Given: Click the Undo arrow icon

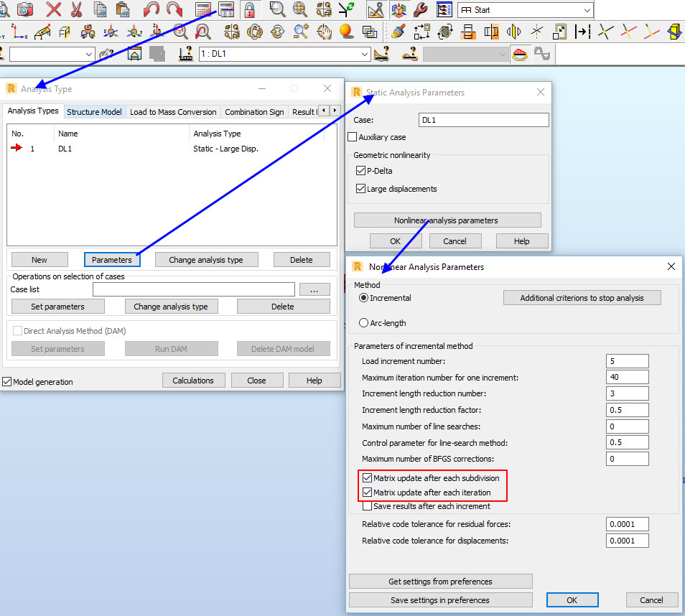Looking at the screenshot, I should [149, 9].
